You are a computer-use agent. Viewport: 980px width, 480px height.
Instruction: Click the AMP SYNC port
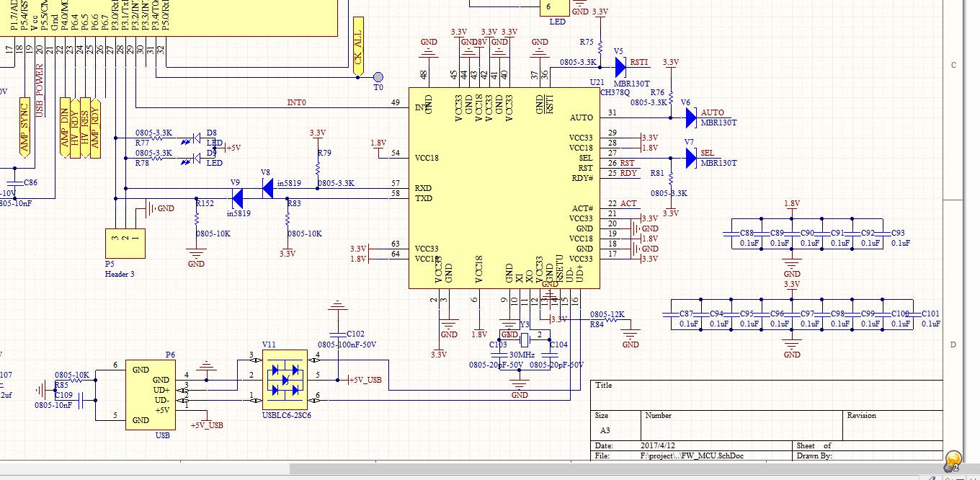[x=24, y=127]
